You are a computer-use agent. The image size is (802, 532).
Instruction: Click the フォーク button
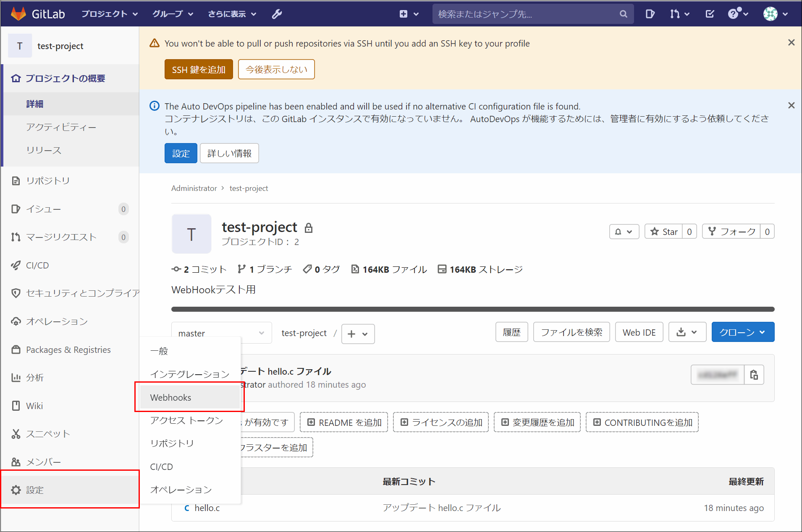pyautogui.click(x=731, y=232)
